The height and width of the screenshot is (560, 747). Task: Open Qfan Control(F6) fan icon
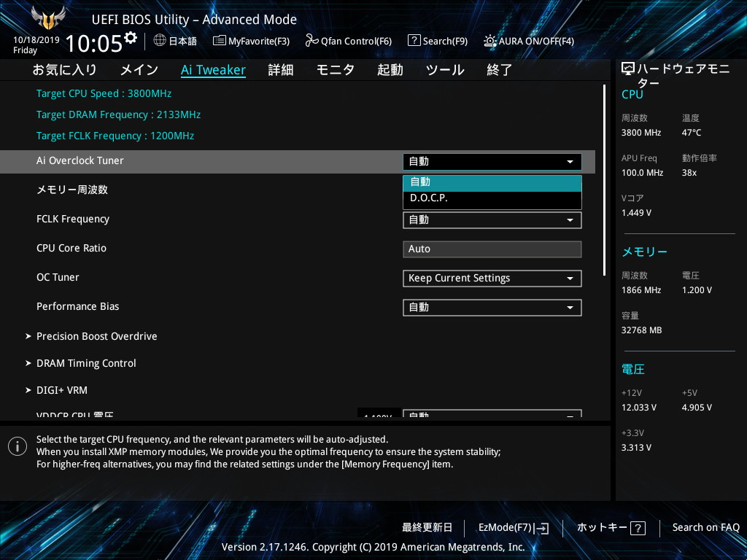click(x=311, y=41)
